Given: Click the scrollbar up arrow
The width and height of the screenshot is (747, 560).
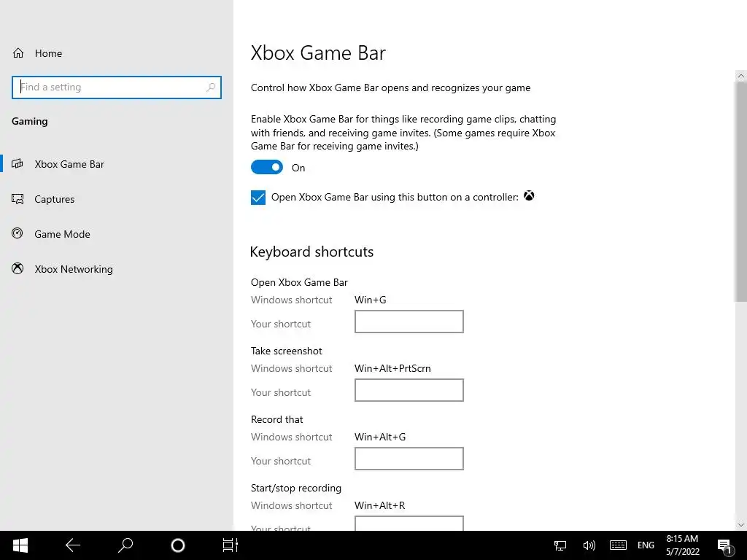Looking at the screenshot, I should click(740, 76).
